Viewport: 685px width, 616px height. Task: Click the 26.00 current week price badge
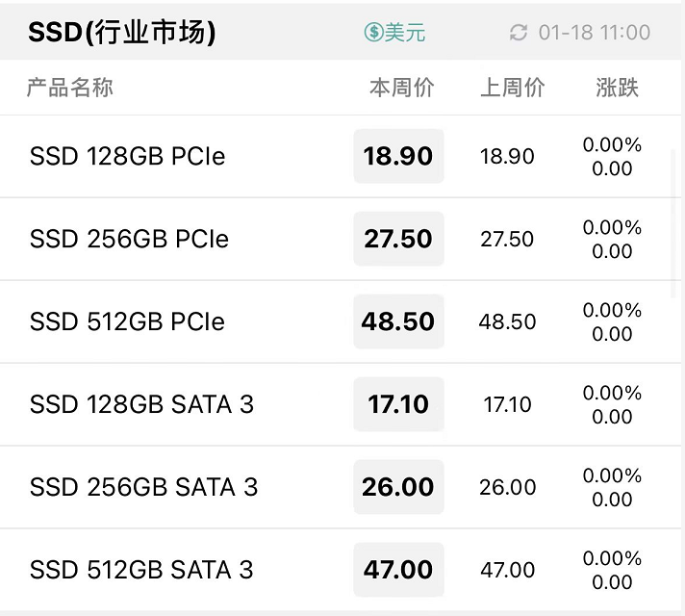click(x=398, y=487)
